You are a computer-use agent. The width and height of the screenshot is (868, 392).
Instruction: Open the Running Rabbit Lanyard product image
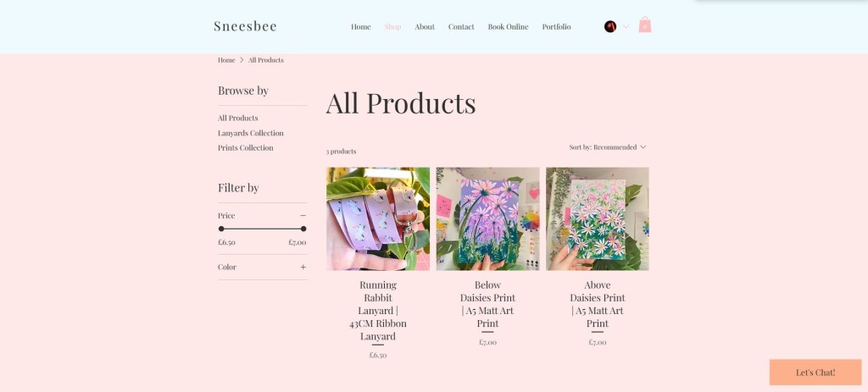[378, 219]
